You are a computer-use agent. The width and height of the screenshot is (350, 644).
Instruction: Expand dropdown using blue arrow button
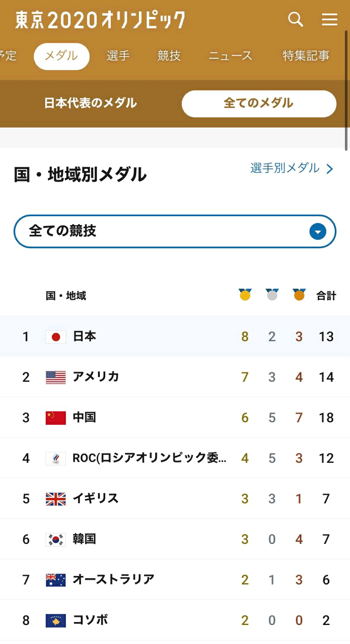tap(318, 231)
